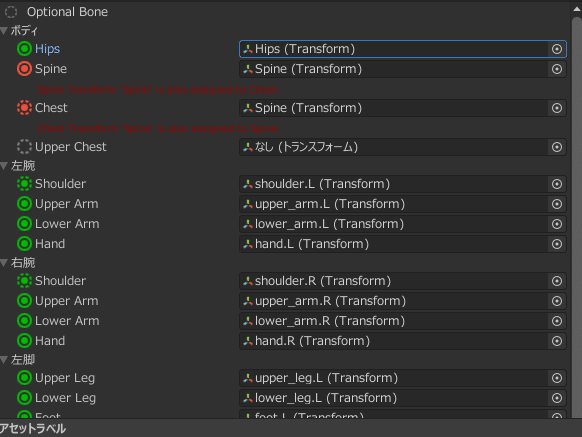Open object picker for upper_arm.L field
This screenshot has height=437, width=582.
[557, 204]
